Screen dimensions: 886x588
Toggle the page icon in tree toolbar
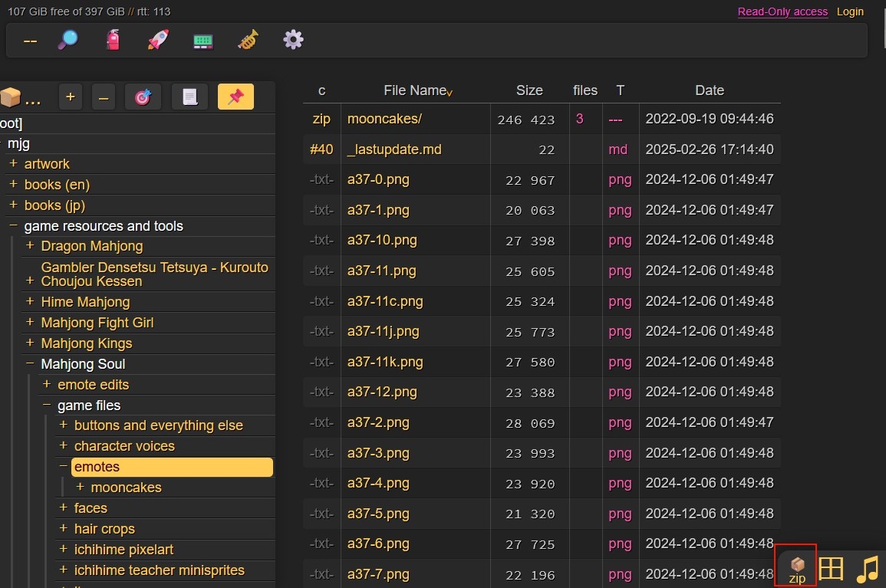tap(189, 97)
